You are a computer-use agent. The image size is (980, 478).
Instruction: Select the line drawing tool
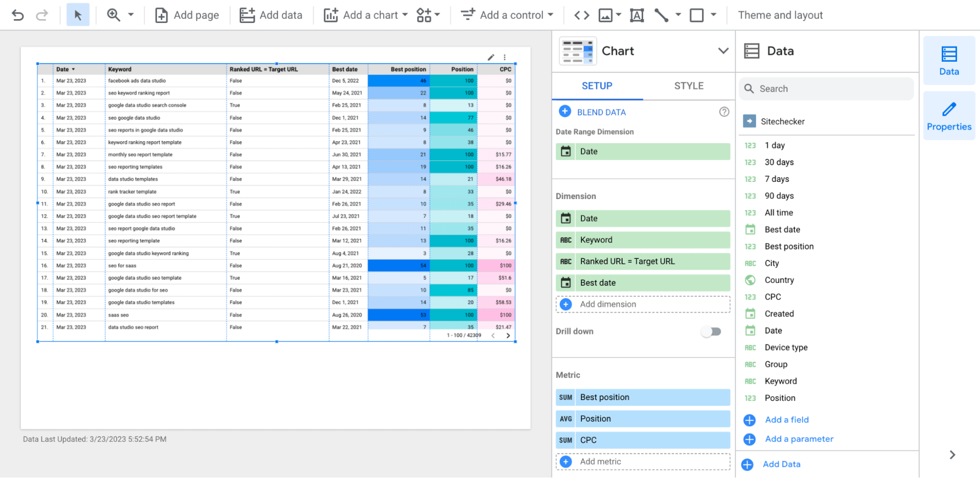point(661,15)
